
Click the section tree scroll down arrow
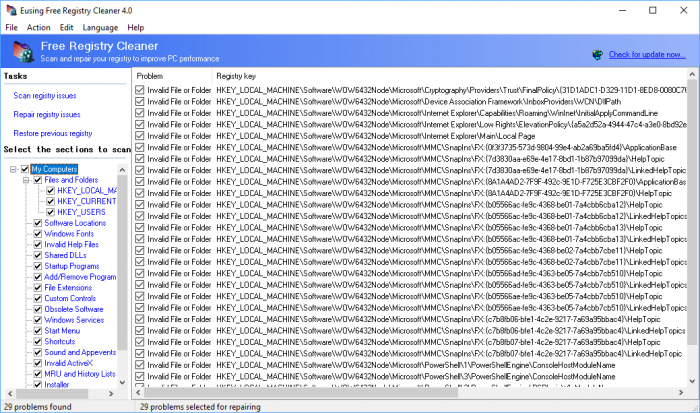click(122, 383)
